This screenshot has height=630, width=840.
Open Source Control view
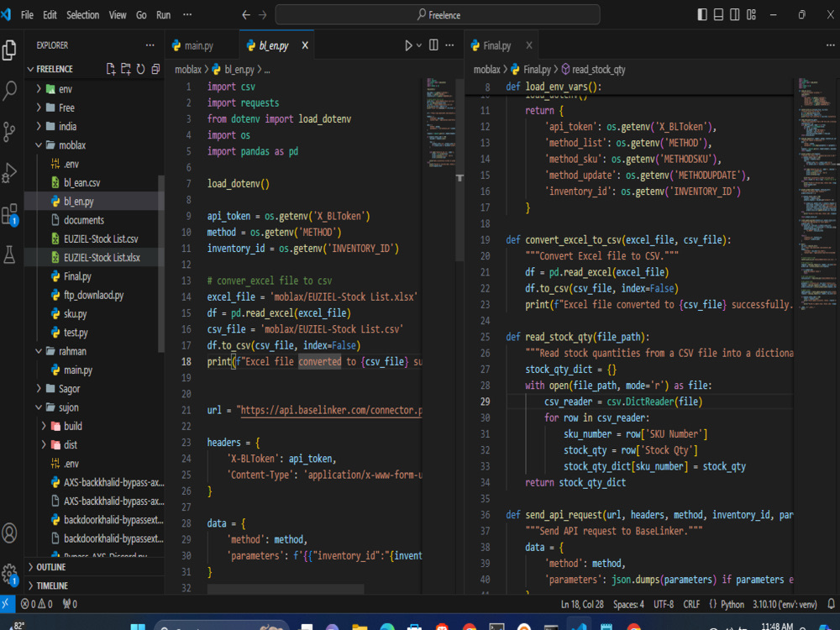tap(9, 132)
